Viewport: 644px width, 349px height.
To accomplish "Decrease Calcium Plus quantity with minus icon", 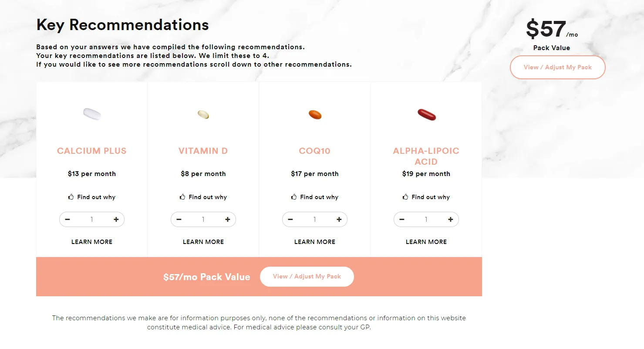I will [x=67, y=220].
